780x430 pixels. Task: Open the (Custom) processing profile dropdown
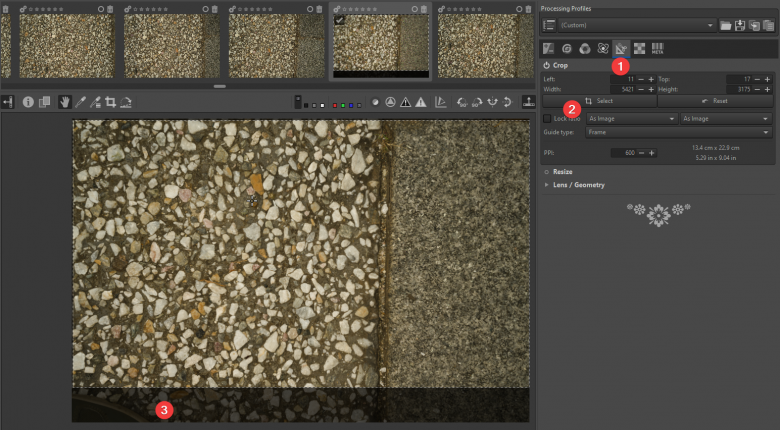click(x=637, y=25)
